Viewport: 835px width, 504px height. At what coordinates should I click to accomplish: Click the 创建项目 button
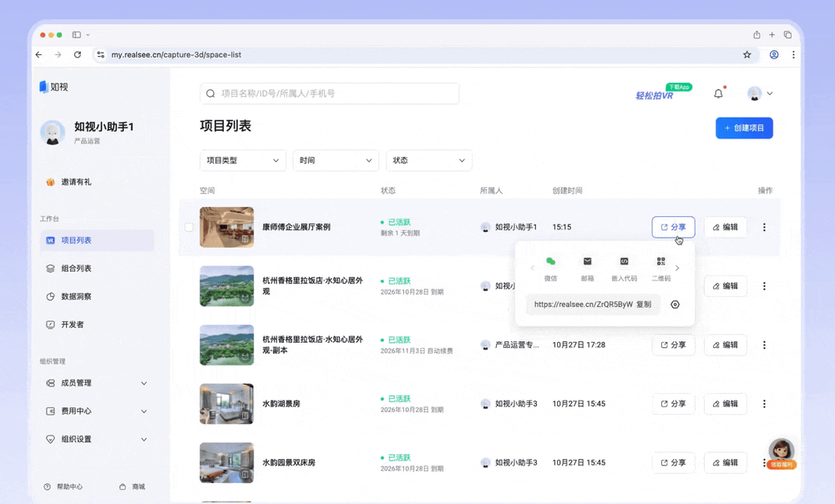tap(743, 128)
